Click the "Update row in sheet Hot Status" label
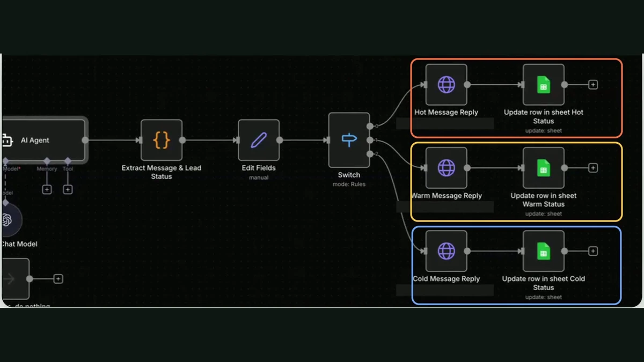Screen dimensions: 644x362 coord(544,117)
